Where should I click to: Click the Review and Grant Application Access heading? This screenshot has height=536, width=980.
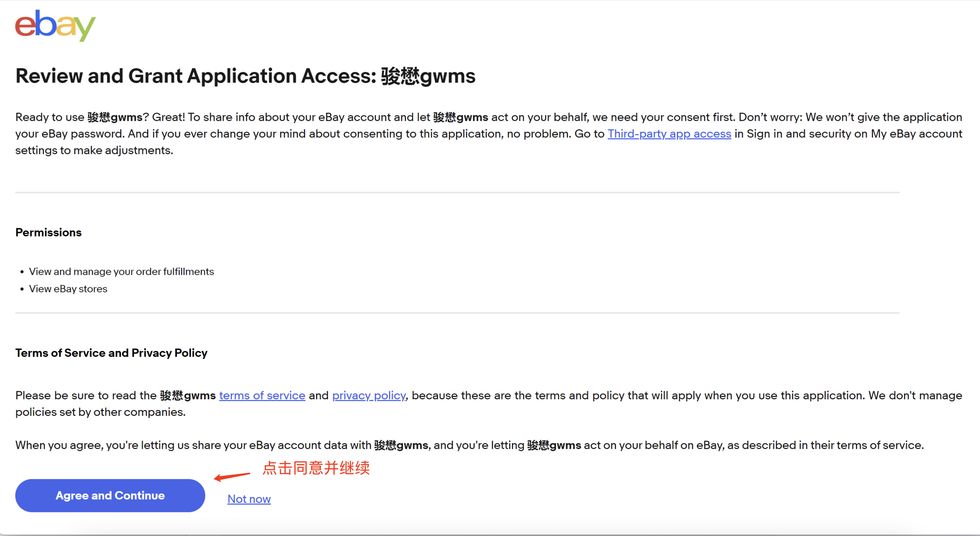[x=246, y=76]
